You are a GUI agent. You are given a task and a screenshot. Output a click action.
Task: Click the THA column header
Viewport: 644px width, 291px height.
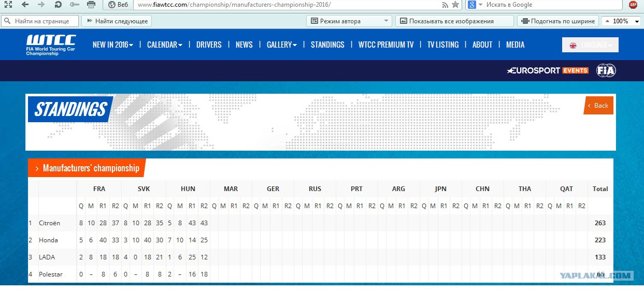tap(525, 188)
